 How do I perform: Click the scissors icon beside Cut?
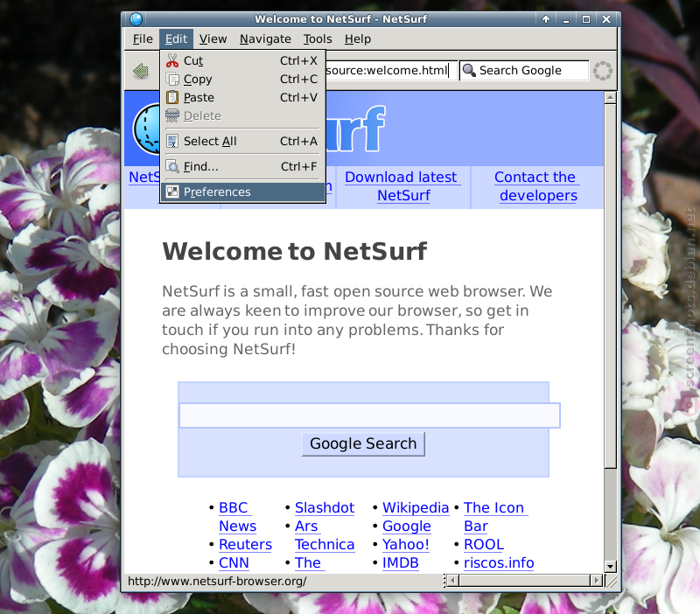172,60
